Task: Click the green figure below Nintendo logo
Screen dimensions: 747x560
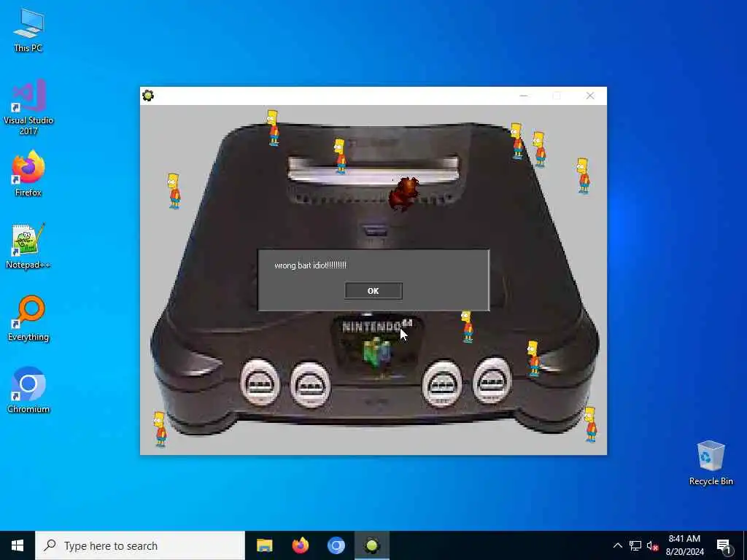Action: [377, 354]
